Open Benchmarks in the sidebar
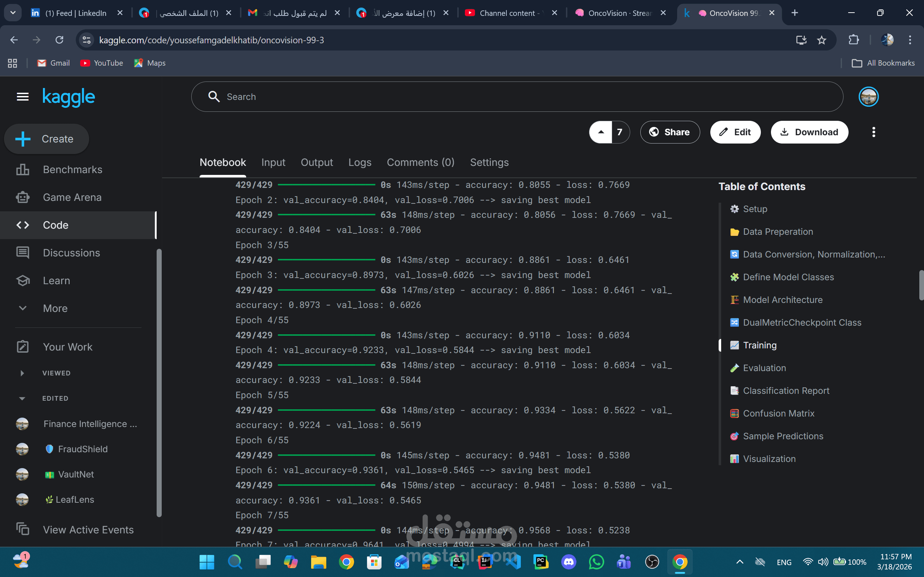 (x=73, y=169)
